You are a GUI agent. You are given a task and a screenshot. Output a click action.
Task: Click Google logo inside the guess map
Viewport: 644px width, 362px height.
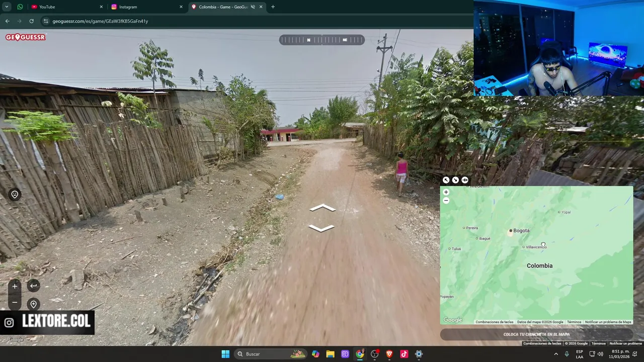(453, 320)
